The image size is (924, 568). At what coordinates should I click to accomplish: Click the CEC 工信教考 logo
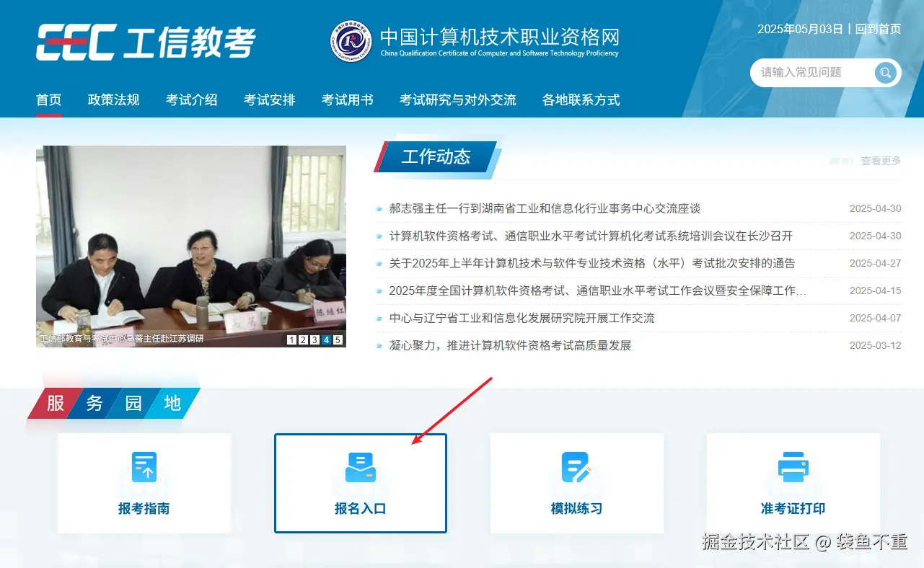146,42
